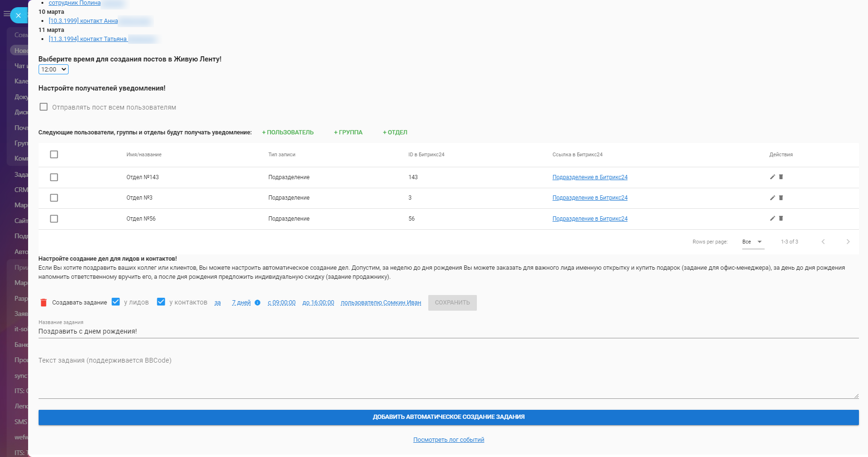Go to the next table page arrow
The image size is (868, 457).
pyautogui.click(x=848, y=242)
